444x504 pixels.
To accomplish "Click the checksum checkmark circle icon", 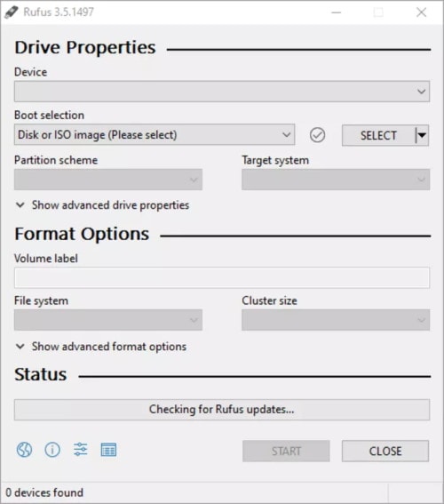I will point(317,135).
